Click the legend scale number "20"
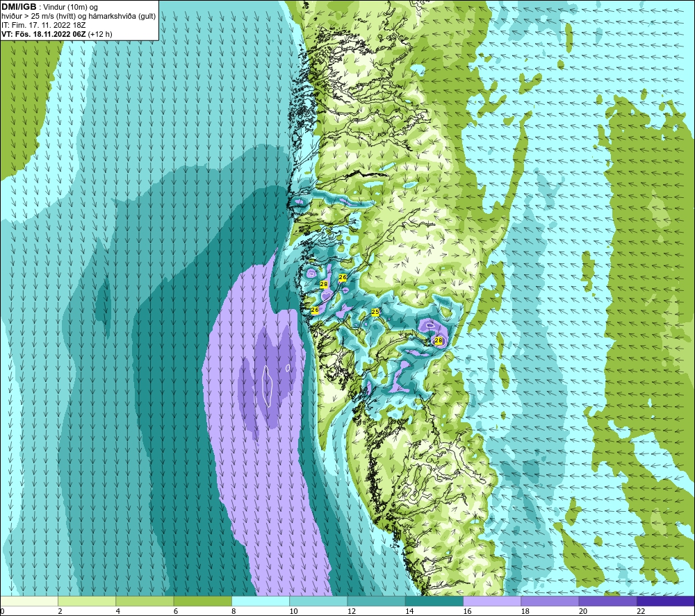 pyautogui.click(x=583, y=612)
